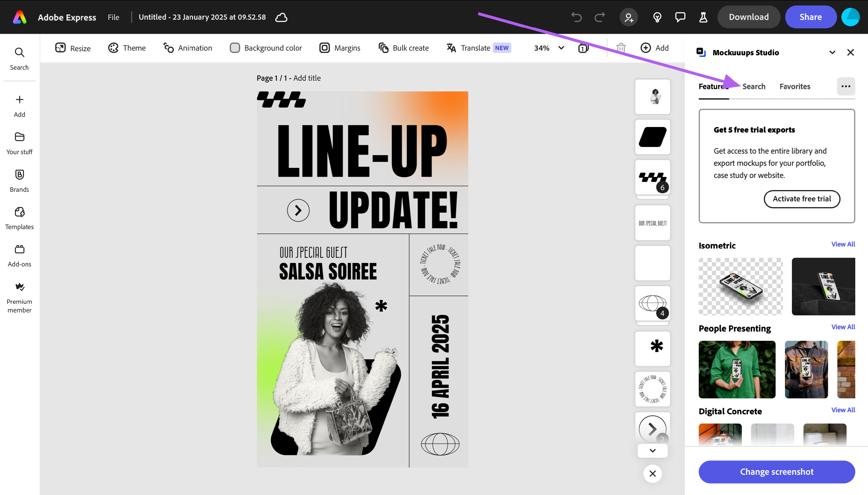
Task: Click Activate free trial button
Action: [802, 199]
